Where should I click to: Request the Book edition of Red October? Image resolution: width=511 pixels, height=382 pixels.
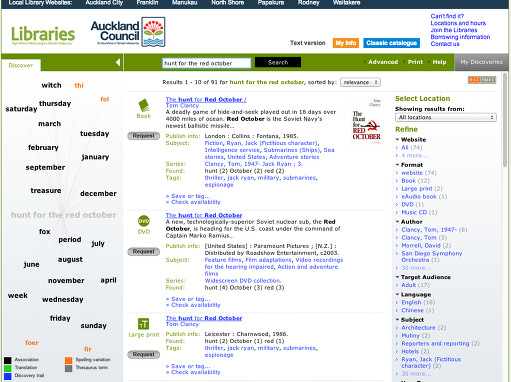point(144,136)
